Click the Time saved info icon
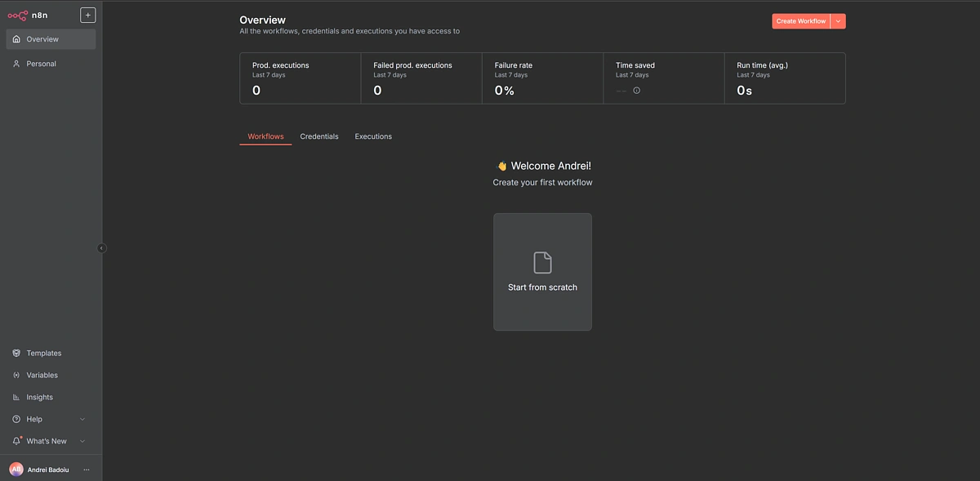 pyautogui.click(x=637, y=91)
